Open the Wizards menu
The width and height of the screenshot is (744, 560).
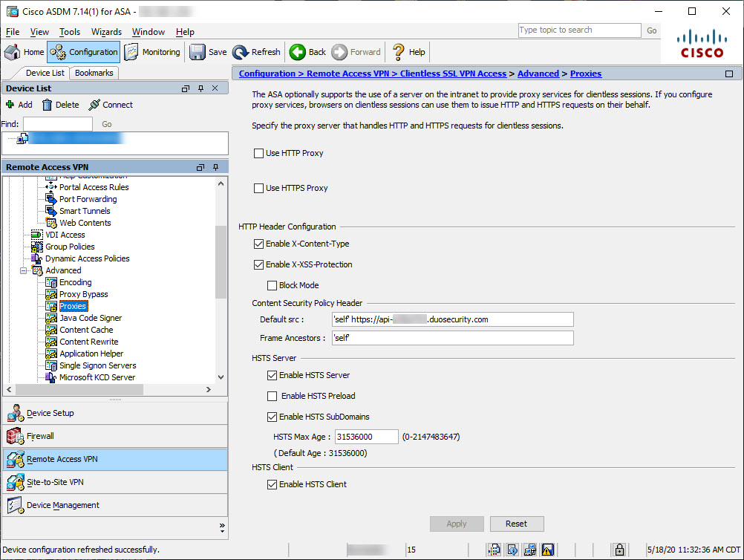tap(106, 32)
